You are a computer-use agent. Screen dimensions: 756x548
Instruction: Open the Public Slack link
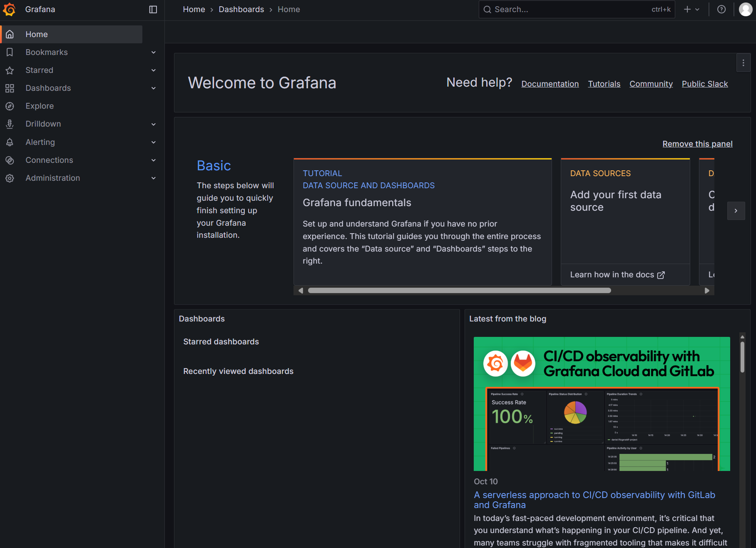(x=705, y=84)
